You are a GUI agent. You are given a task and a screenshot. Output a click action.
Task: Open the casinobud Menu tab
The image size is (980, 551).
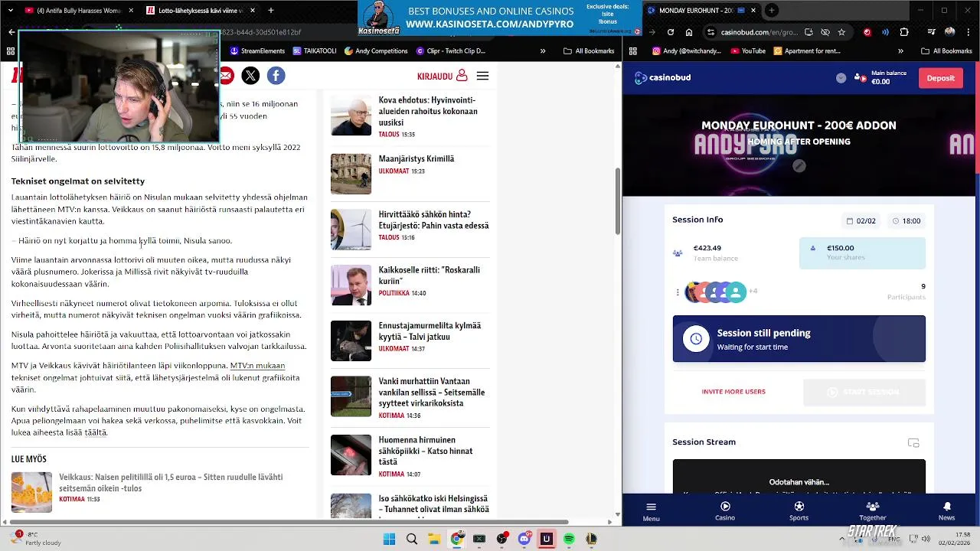click(x=651, y=511)
